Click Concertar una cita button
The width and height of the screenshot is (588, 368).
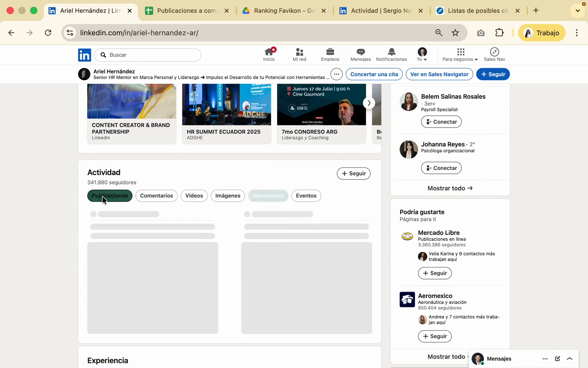(x=374, y=74)
